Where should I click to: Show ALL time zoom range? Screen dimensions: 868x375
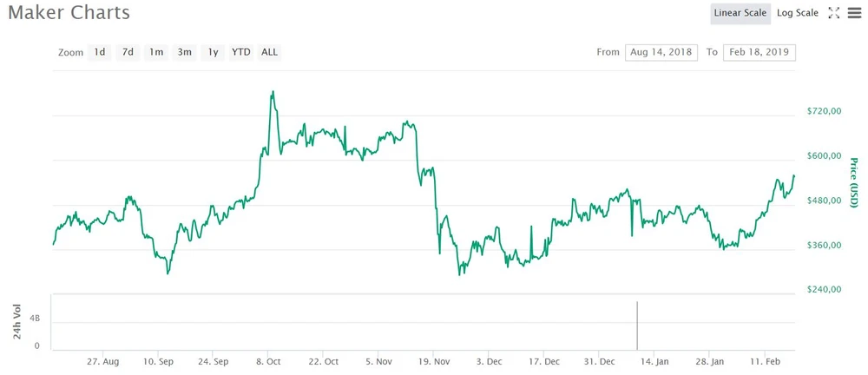270,52
